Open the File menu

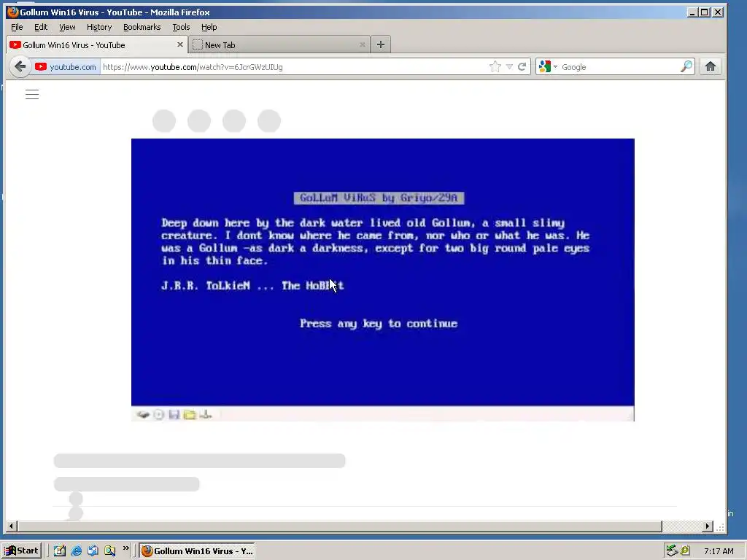pos(17,27)
